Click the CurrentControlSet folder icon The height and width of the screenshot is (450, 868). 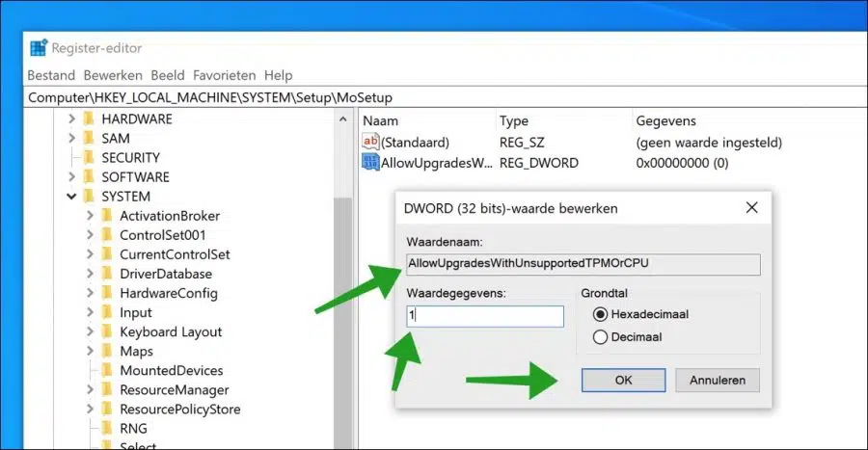point(107,254)
